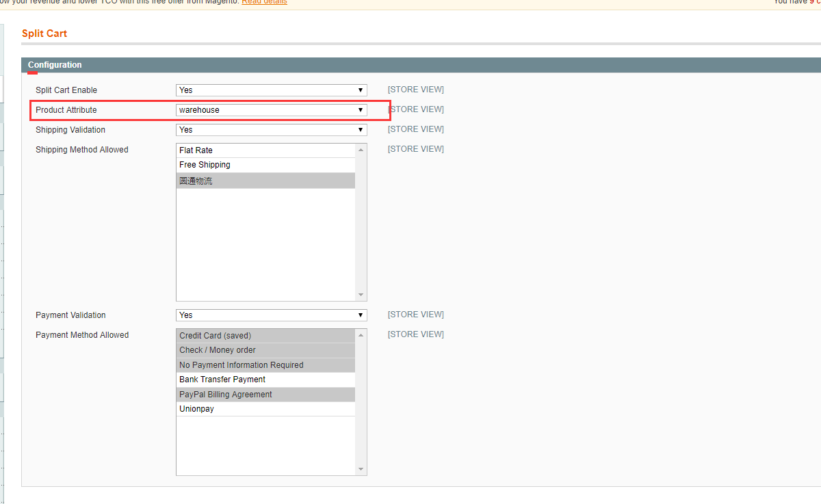Image resolution: width=821 pixels, height=504 pixels.
Task: Click scroll-up arrow on Payment Method list
Action: coord(361,336)
